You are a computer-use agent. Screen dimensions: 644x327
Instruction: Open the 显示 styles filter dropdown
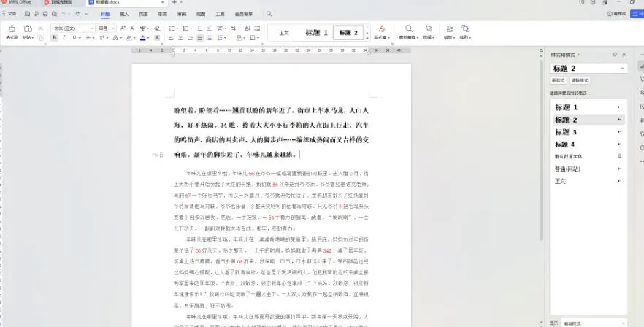pos(594,323)
